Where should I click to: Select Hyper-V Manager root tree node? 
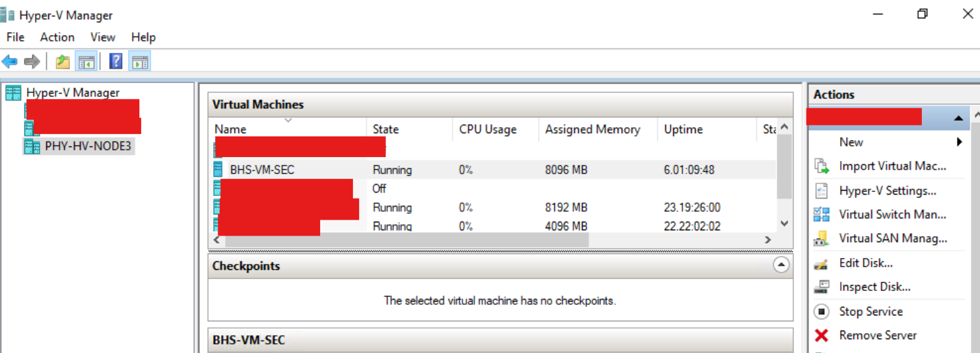tap(73, 93)
